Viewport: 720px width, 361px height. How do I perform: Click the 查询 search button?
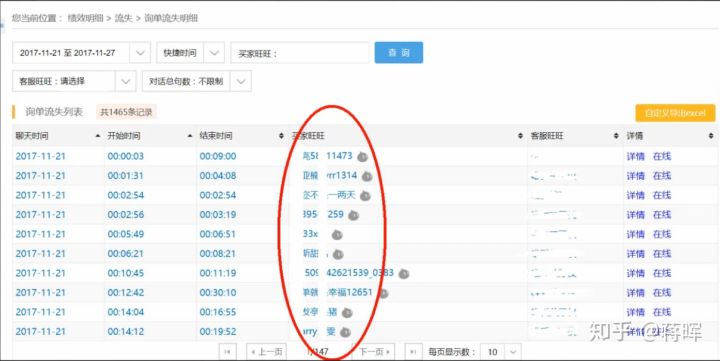pyautogui.click(x=399, y=52)
